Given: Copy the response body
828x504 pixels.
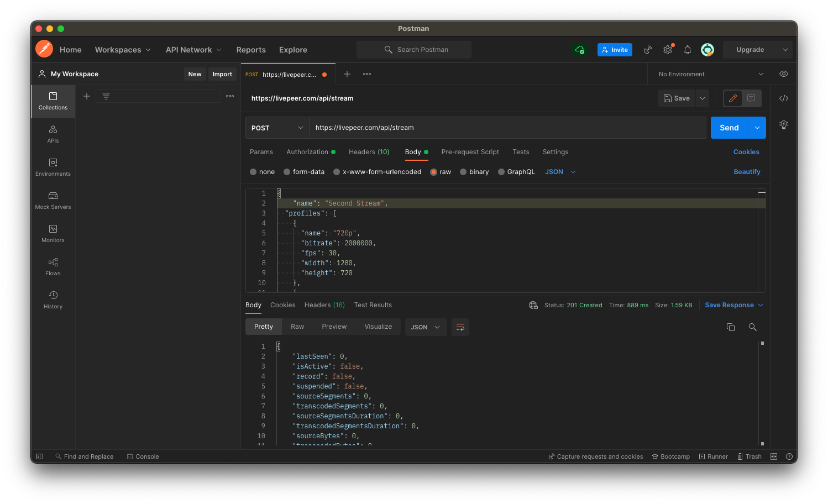Looking at the screenshot, I should click(x=731, y=327).
